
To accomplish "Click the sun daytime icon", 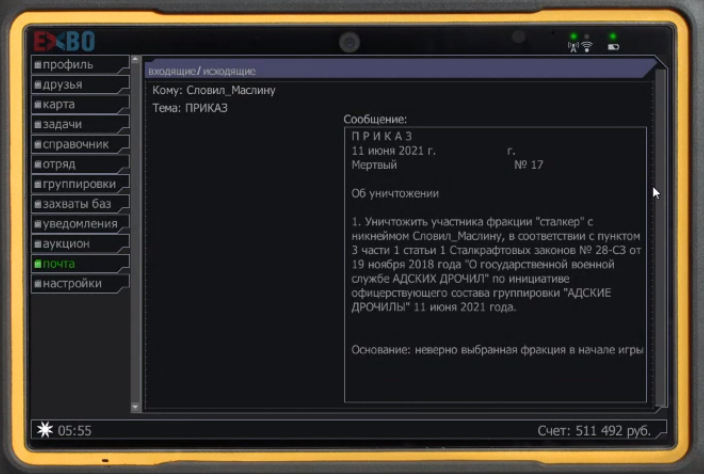I will 45,430.
